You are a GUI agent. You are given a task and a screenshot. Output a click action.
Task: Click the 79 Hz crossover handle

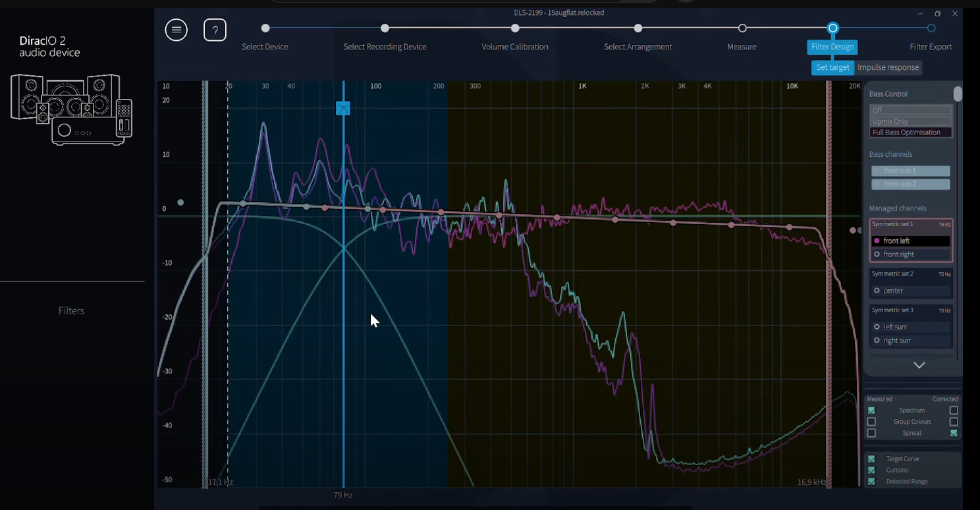[343, 108]
